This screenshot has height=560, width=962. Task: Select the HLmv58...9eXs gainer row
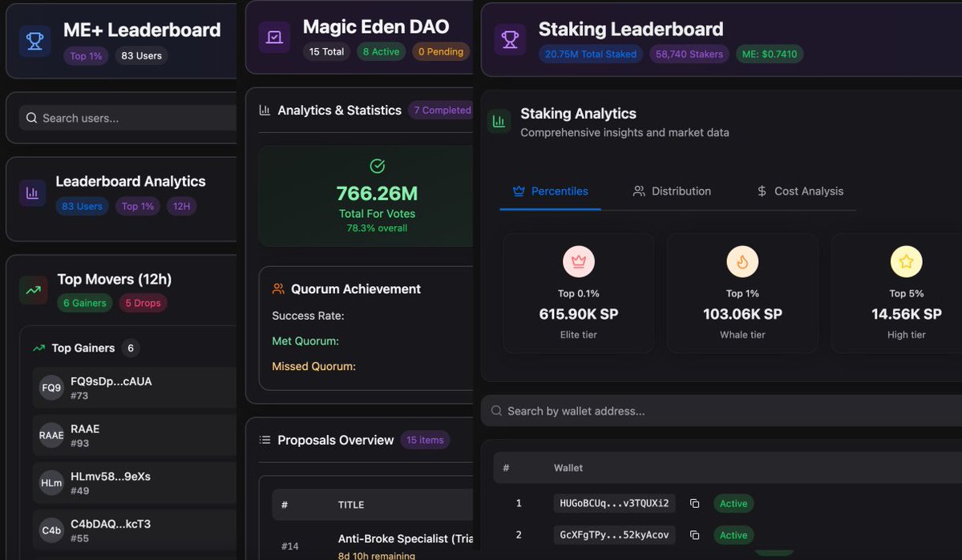[135, 483]
